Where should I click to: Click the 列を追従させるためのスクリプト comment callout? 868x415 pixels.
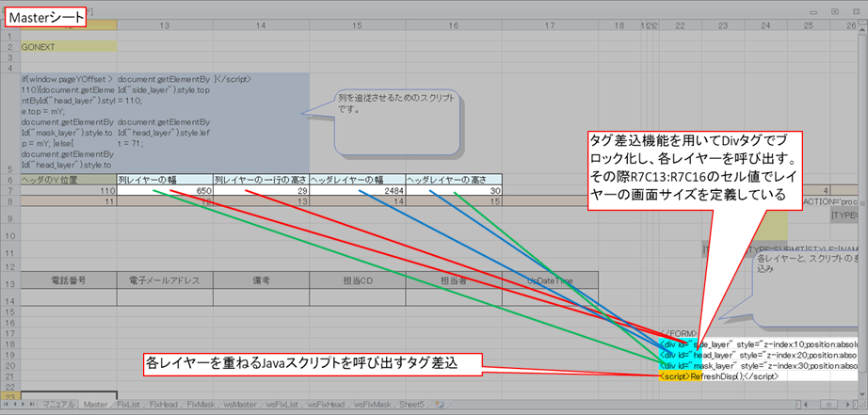click(399, 121)
